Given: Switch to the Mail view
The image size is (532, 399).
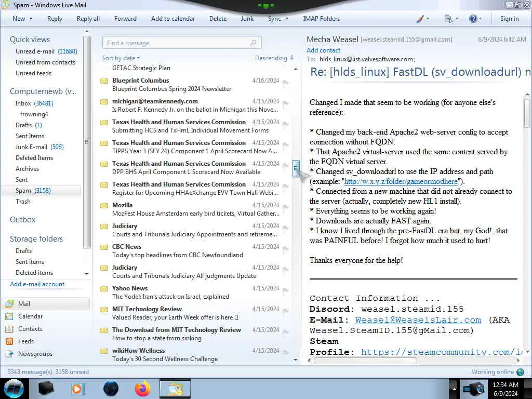Looking at the screenshot, I should [x=47, y=303].
